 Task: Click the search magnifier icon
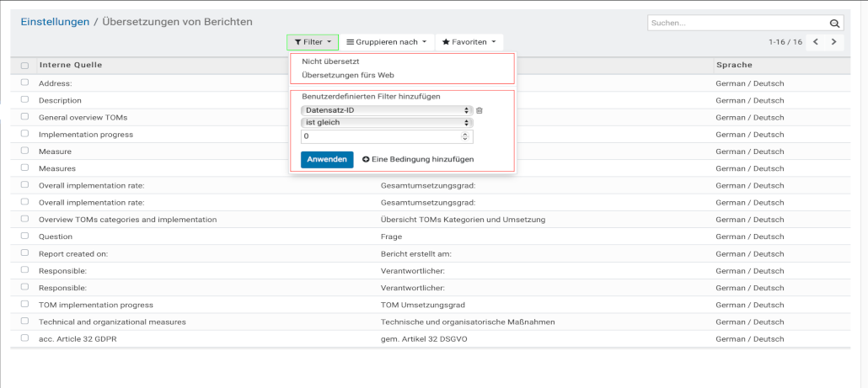point(834,24)
